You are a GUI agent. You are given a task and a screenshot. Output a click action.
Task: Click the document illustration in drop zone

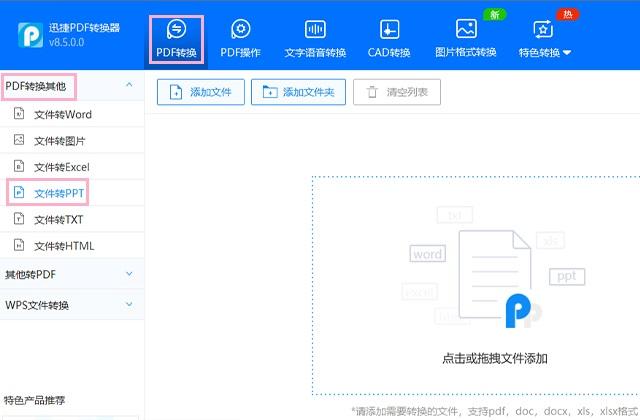tap(495, 276)
